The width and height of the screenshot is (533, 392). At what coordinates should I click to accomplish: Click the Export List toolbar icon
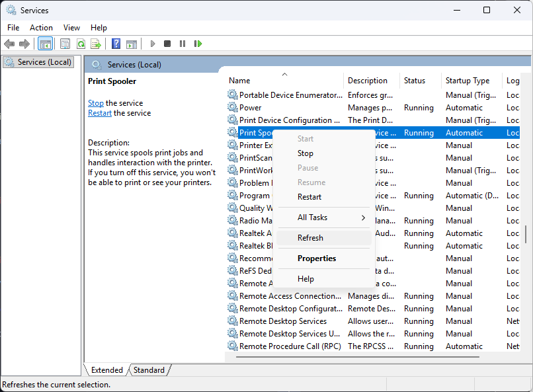96,44
